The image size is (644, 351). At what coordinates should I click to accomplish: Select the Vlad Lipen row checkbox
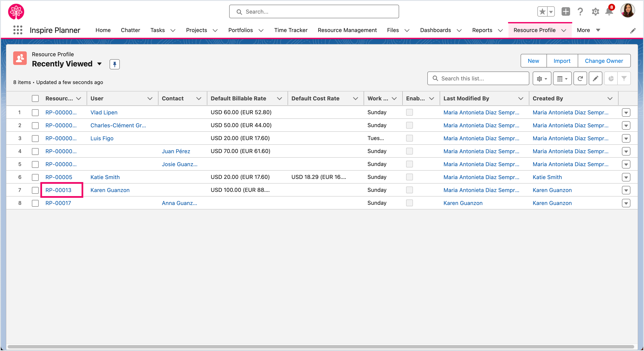click(35, 112)
